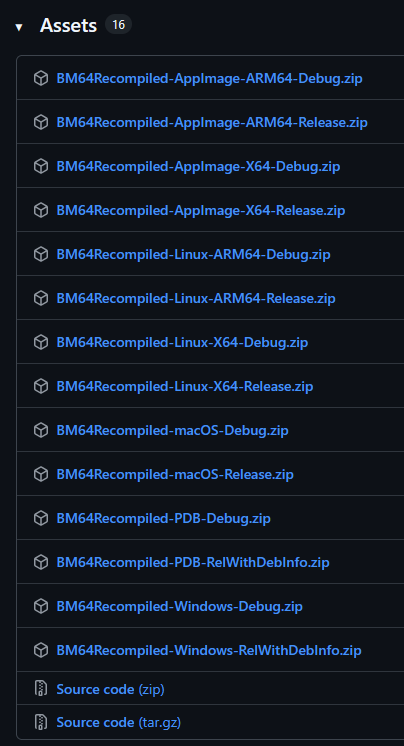The height and width of the screenshot is (746, 404).
Task: Click package icon beside AppImage-X64-Release.zip
Action: pyautogui.click(x=41, y=210)
